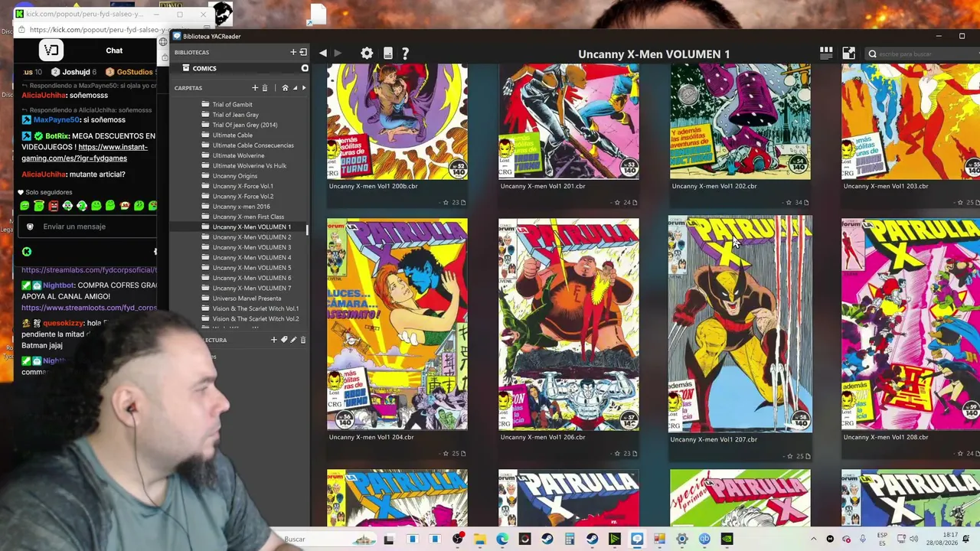Click the Chat tab in Kick popout
Screen dimensions: 980x551
pos(114,51)
